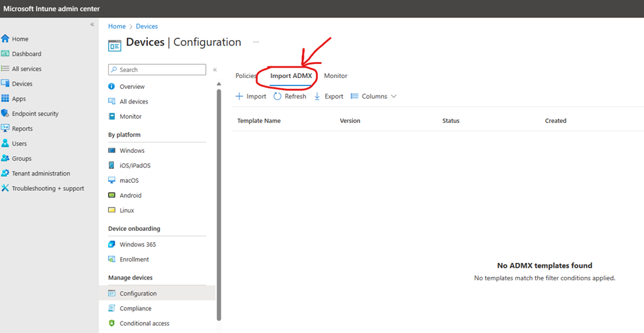Click the Devices monitor icon in the left navigation
The height and width of the screenshot is (333, 644).
point(5,83)
